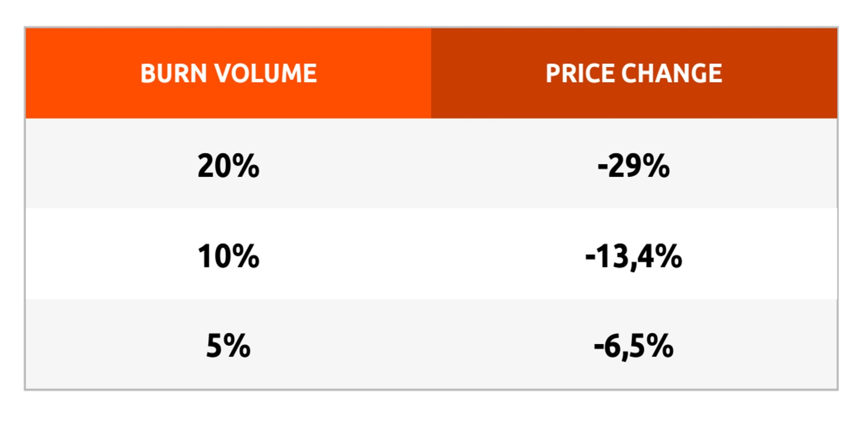Screen dimensions: 868x435
Task: Click the 10% burn volume cell
Action: tap(228, 256)
